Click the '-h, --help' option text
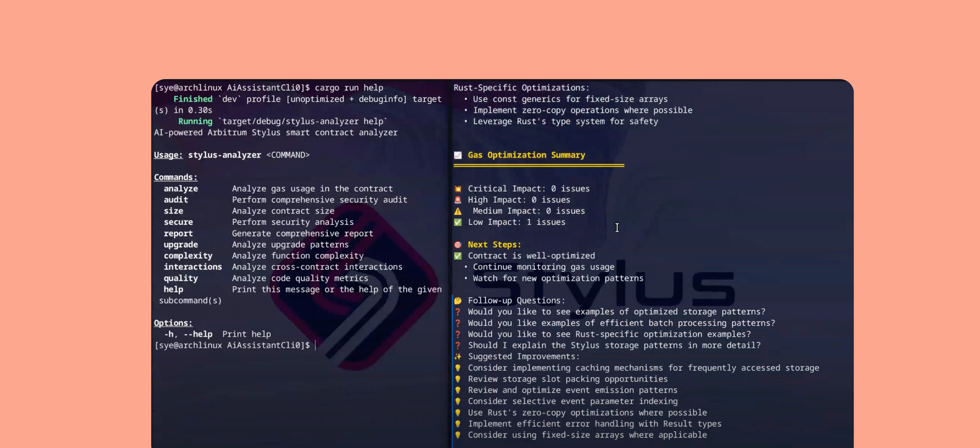This screenshot has height=448, width=980. [x=188, y=334]
